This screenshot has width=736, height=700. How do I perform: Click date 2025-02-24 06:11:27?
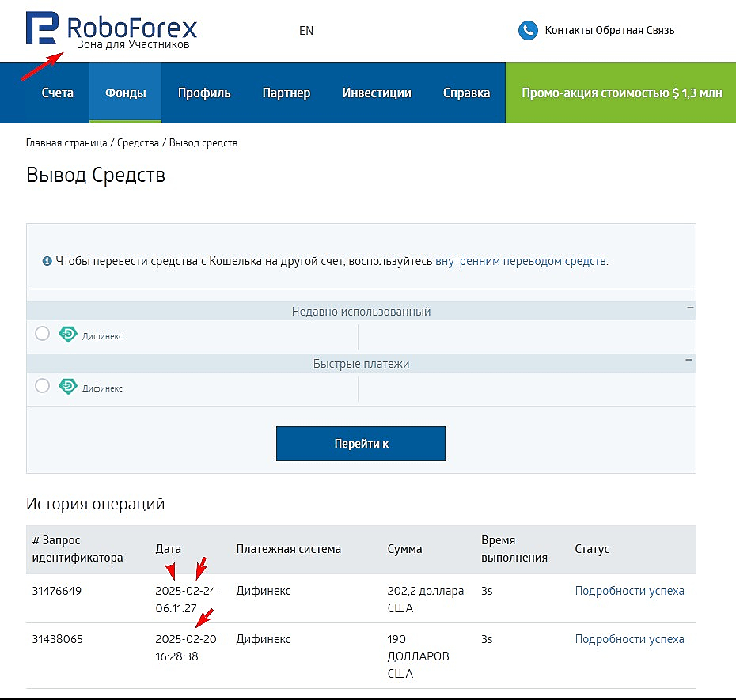[186, 600]
